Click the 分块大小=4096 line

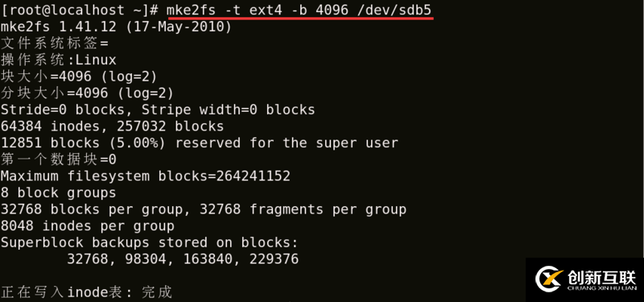[87, 93]
